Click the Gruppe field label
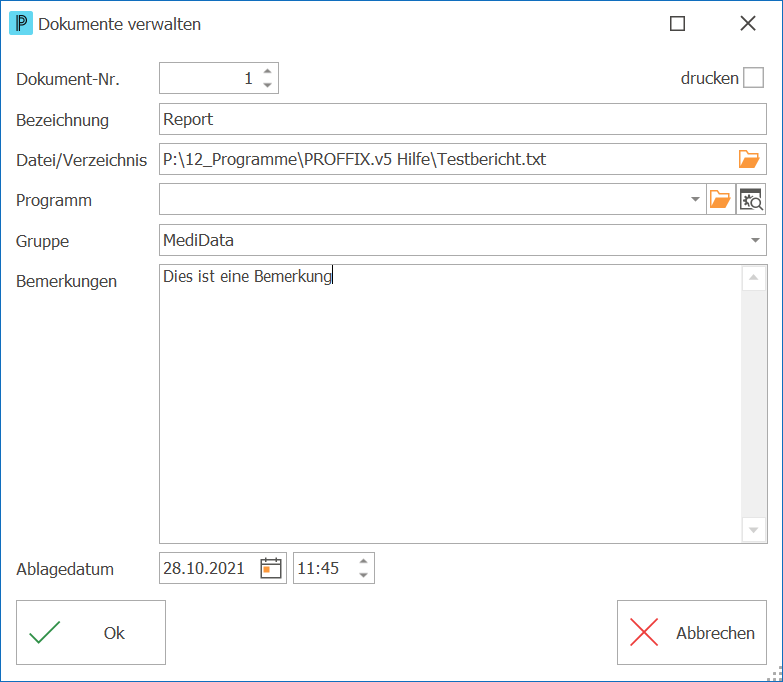The width and height of the screenshot is (783, 682). pyautogui.click(x=42, y=241)
